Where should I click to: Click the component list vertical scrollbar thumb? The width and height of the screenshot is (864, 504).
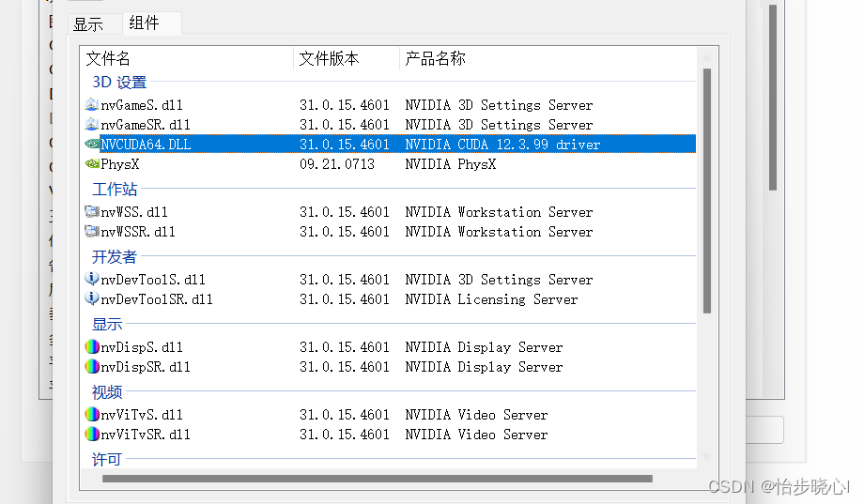pyautogui.click(x=707, y=191)
